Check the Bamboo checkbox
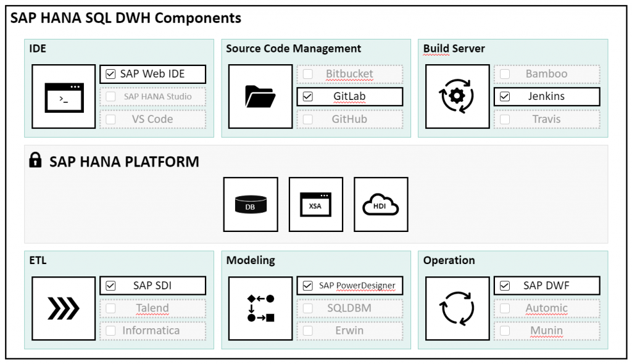Screen dimensions: 632x364 coord(505,74)
